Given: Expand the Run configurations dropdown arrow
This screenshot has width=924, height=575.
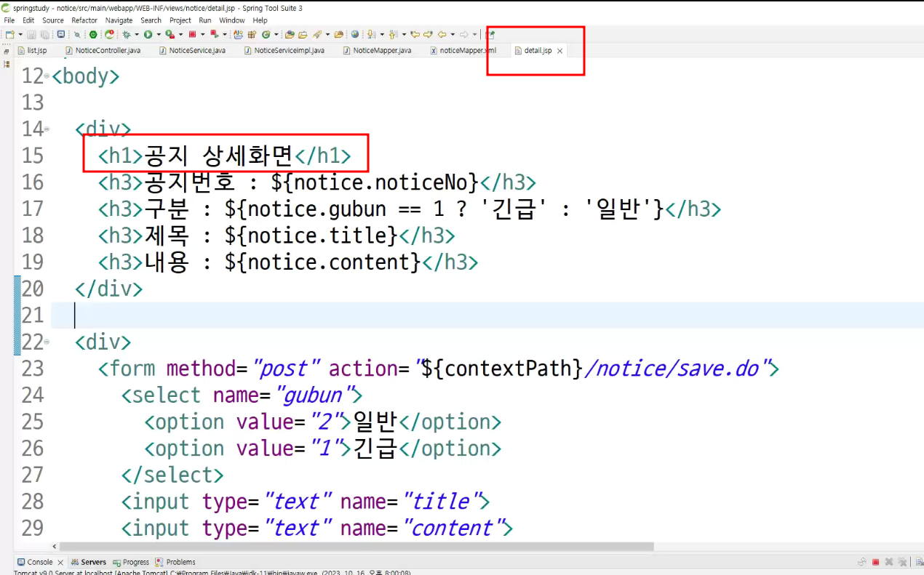Looking at the screenshot, I should (159, 34).
